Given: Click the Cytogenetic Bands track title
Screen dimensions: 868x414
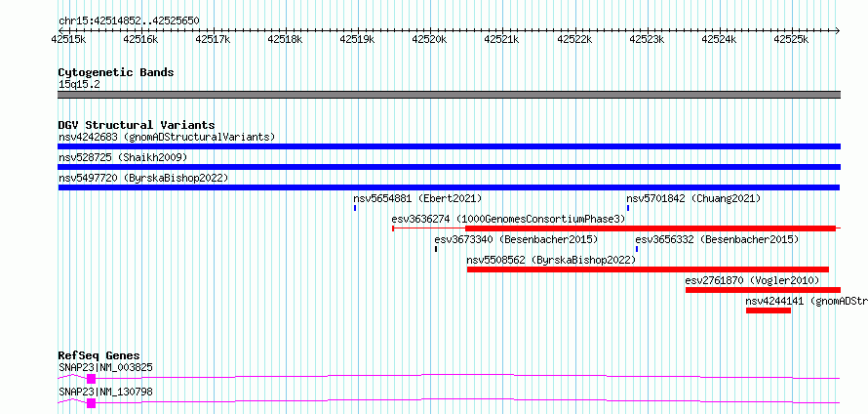Looking at the screenshot, I should tap(116, 72).
